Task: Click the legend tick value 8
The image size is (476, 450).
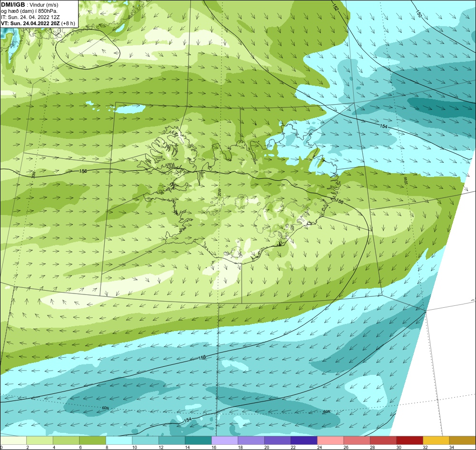Action: (107, 447)
